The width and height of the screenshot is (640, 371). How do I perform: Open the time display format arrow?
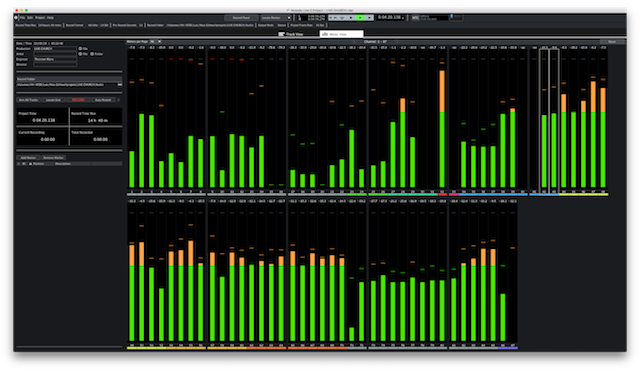coord(404,18)
